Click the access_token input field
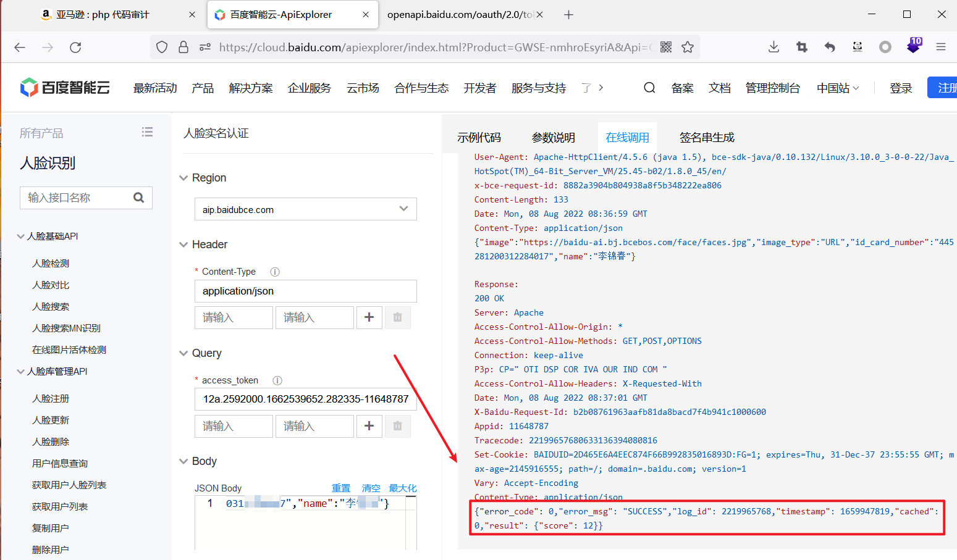 pyautogui.click(x=305, y=399)
